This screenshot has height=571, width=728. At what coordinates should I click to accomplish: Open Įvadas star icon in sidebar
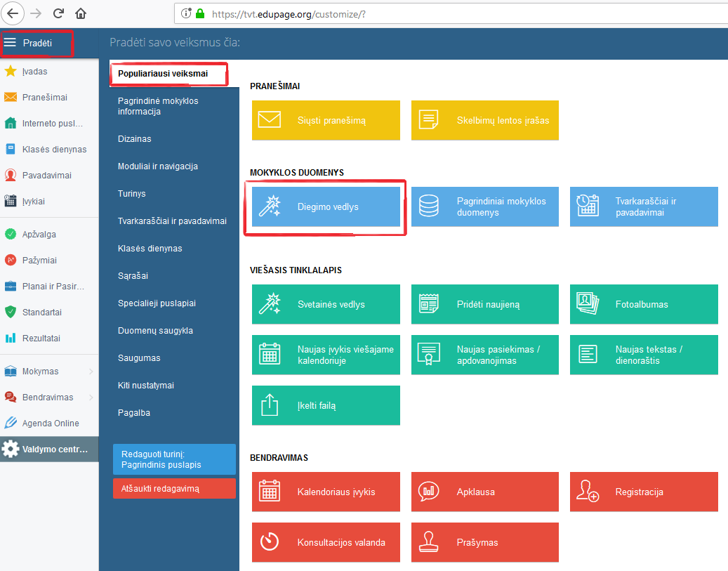coord(11,71)
